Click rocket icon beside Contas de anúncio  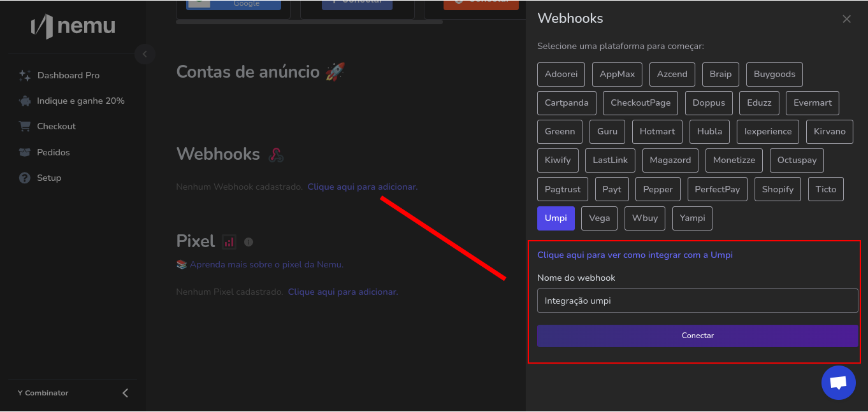point(335,71)
